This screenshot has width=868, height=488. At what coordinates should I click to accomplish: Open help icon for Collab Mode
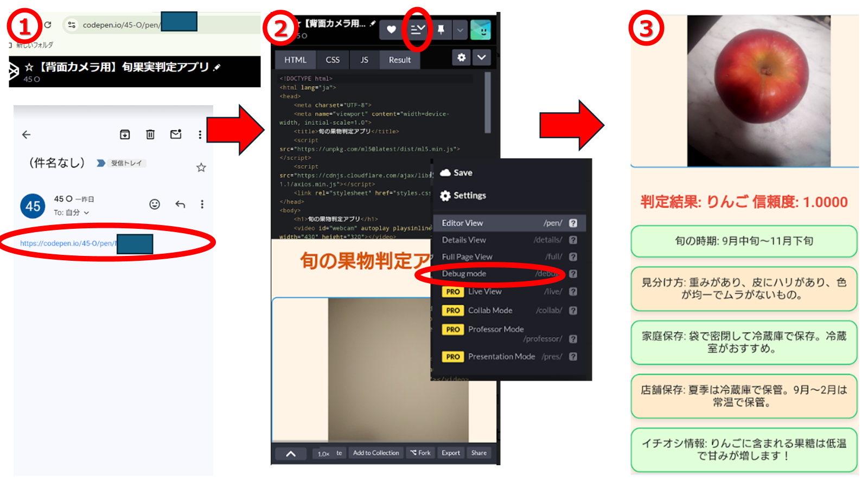[573, 310]
